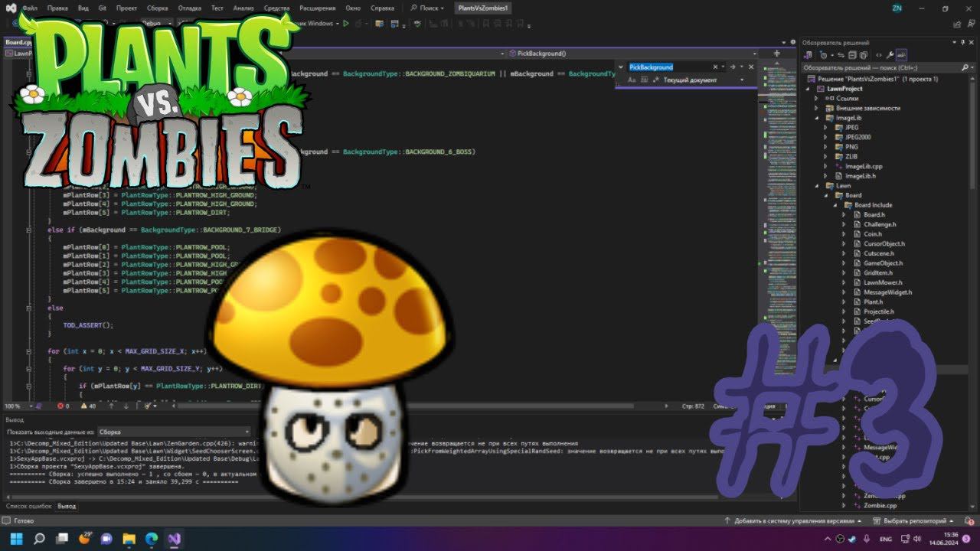The height and width of the screenshot is (551, 980).
Task: Toggle match case Aa in find panel
Action: (632, 80)
